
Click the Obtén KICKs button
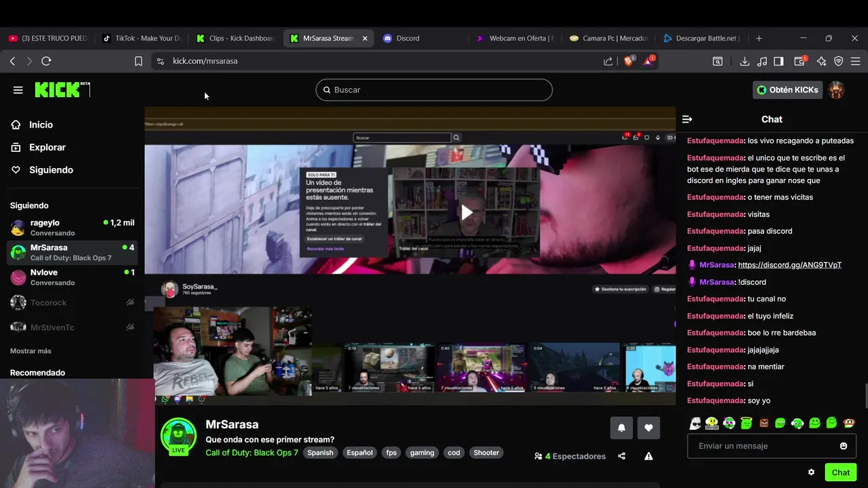click(787, 89)
